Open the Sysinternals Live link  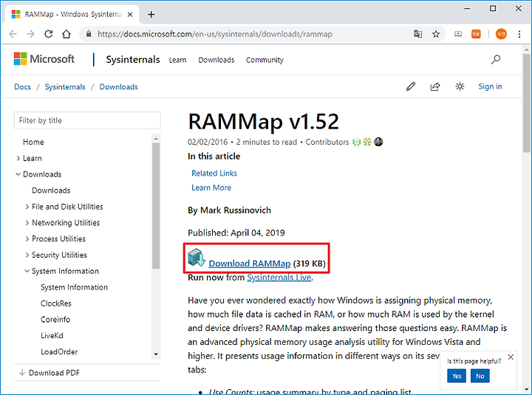pyautogui.click(x=279, y=278)
